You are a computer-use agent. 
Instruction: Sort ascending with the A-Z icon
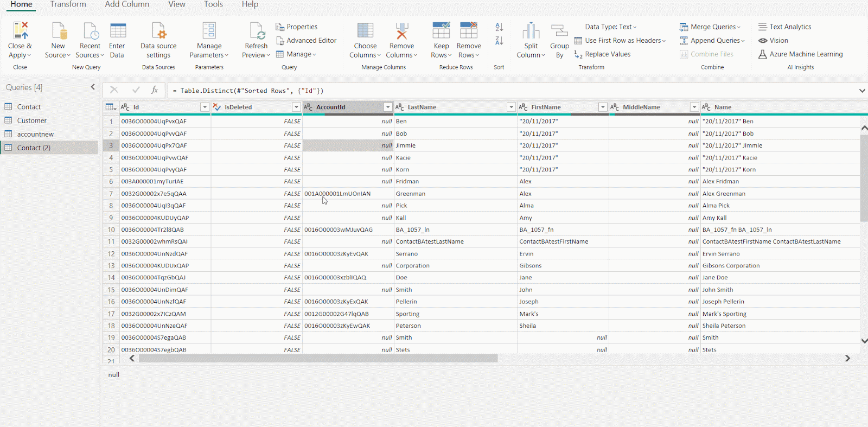[x=499, y=27]
